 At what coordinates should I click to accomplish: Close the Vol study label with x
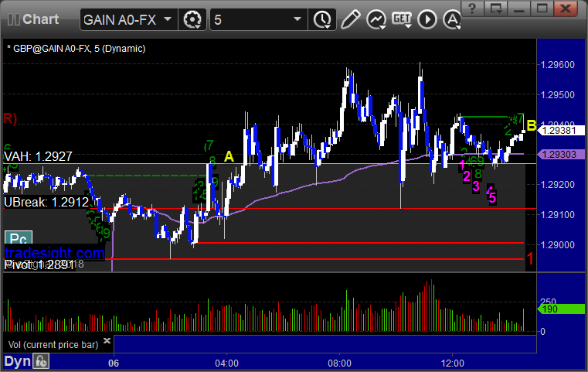(107, 340)
